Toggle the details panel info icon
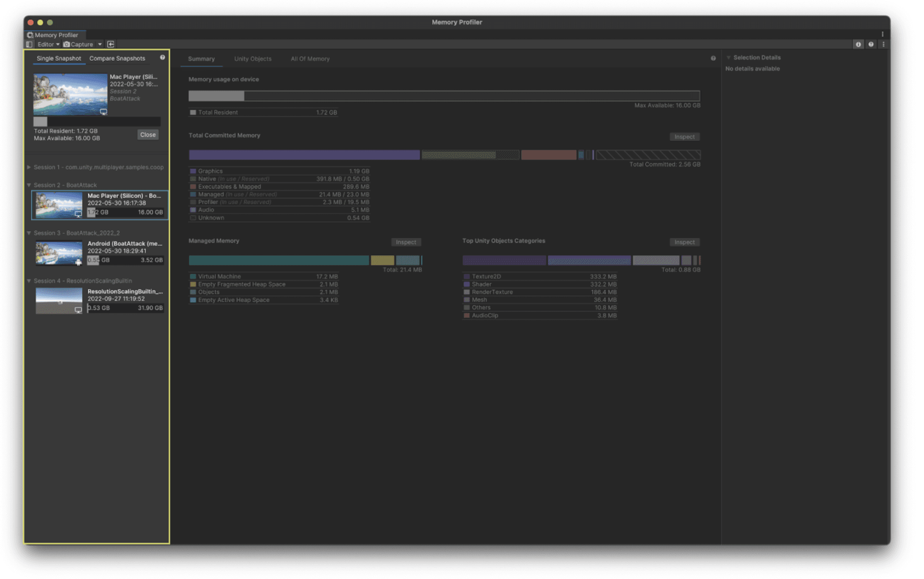Viewport: 924px width, 579px height. (858, 44)
